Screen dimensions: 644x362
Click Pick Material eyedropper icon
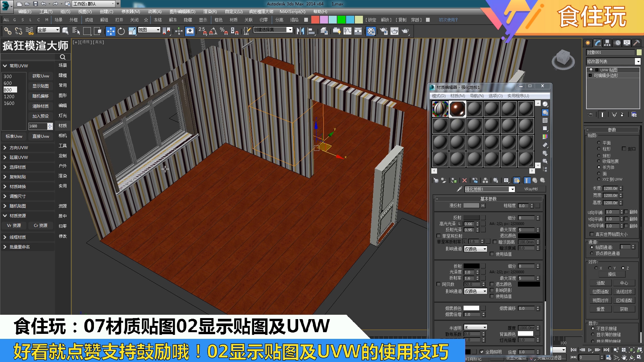(460, 189)
